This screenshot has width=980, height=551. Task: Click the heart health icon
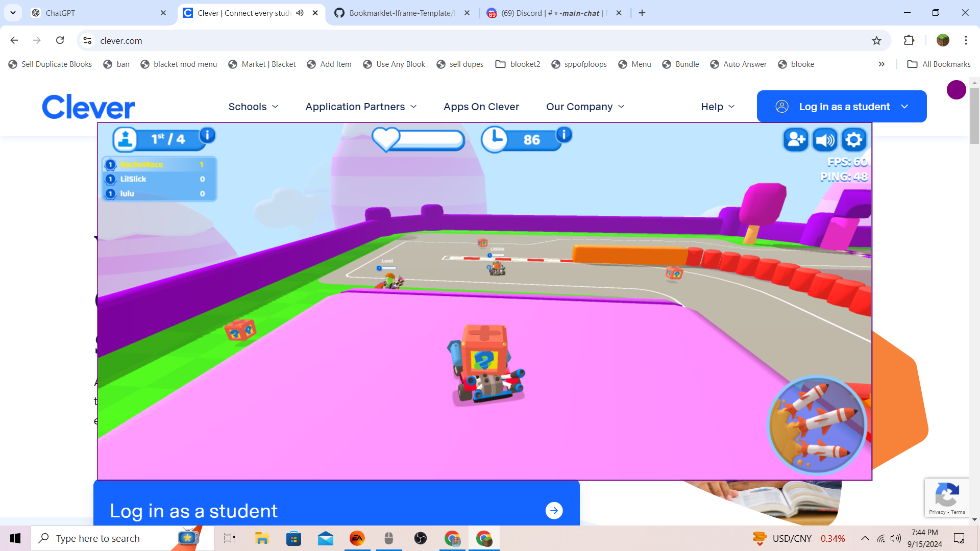(386, 139)
